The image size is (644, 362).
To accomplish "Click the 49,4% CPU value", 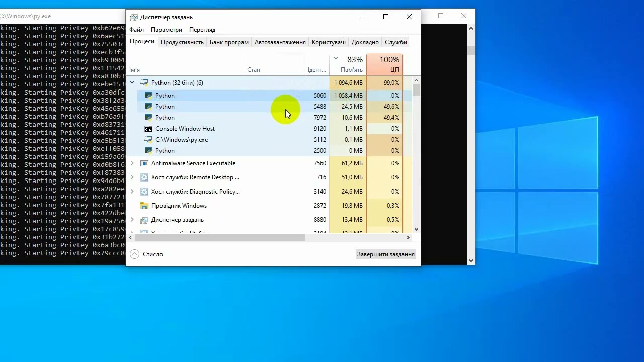I will pos(391,118).
